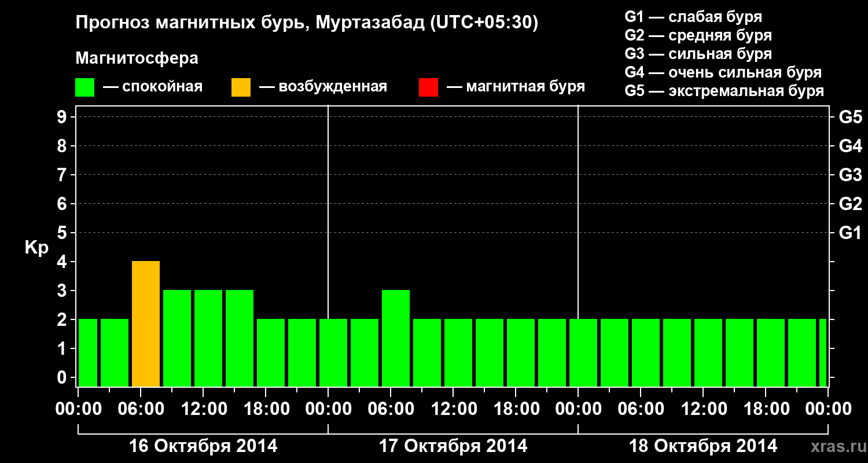This screenshot has height=463, width=868.
Task: Click the '— магнитная буря' legend label
Action: point(516,87)
